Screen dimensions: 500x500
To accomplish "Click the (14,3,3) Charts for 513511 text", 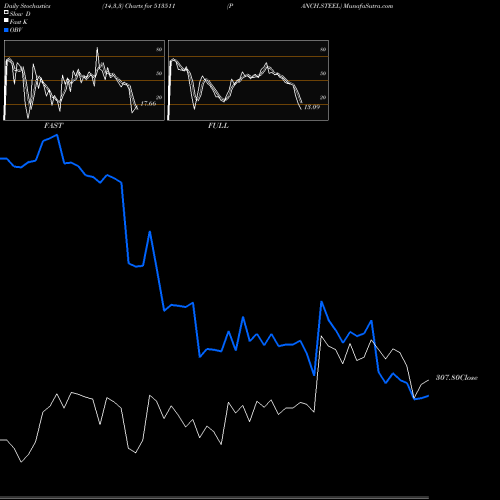I will coord(139,6).
